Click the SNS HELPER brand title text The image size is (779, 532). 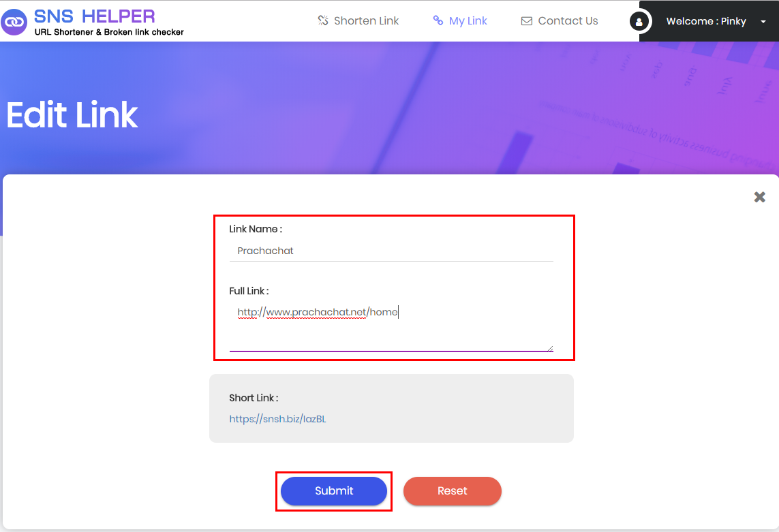coord(95,16)
